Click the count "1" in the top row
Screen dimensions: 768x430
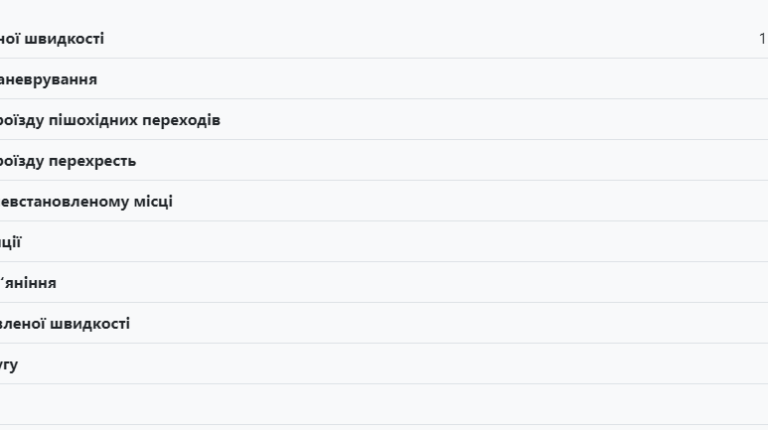(x=762, y=39)
